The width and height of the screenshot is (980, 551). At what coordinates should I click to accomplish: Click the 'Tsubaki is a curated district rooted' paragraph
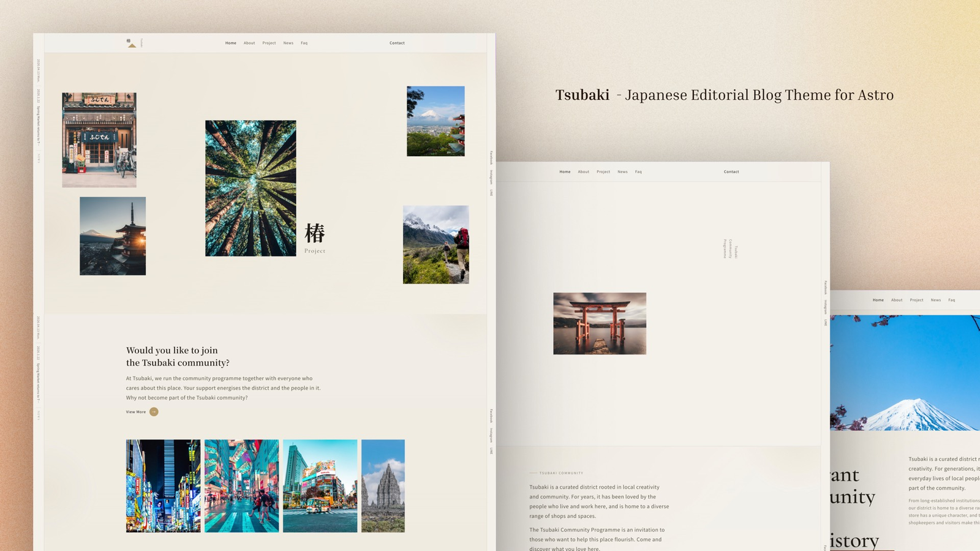599,501
